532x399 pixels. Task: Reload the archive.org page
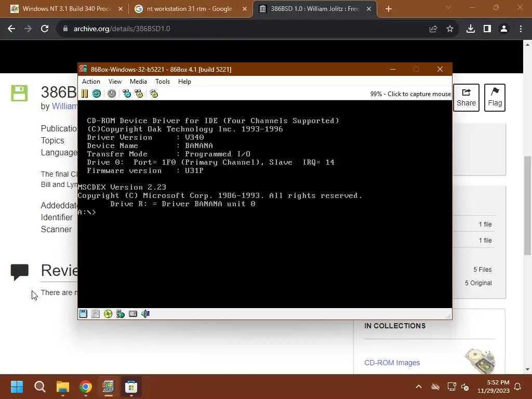coord(45,29)
